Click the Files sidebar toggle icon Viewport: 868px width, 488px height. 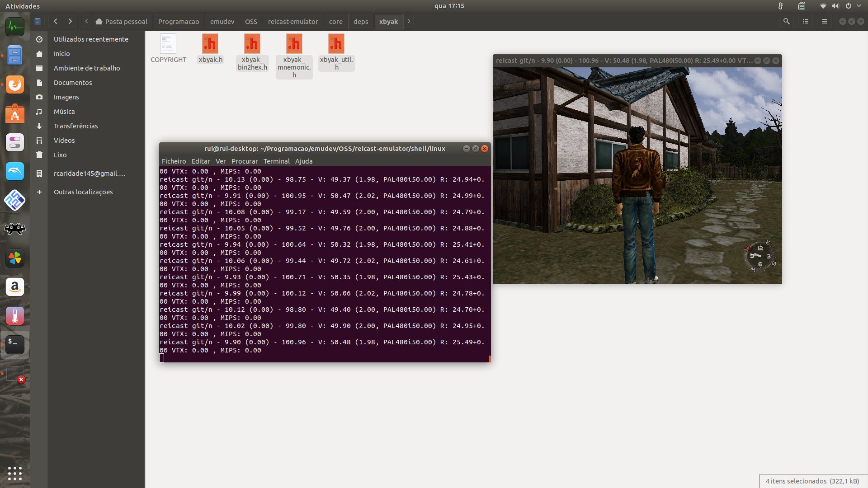pyautogui.click(x=38, y=21)
